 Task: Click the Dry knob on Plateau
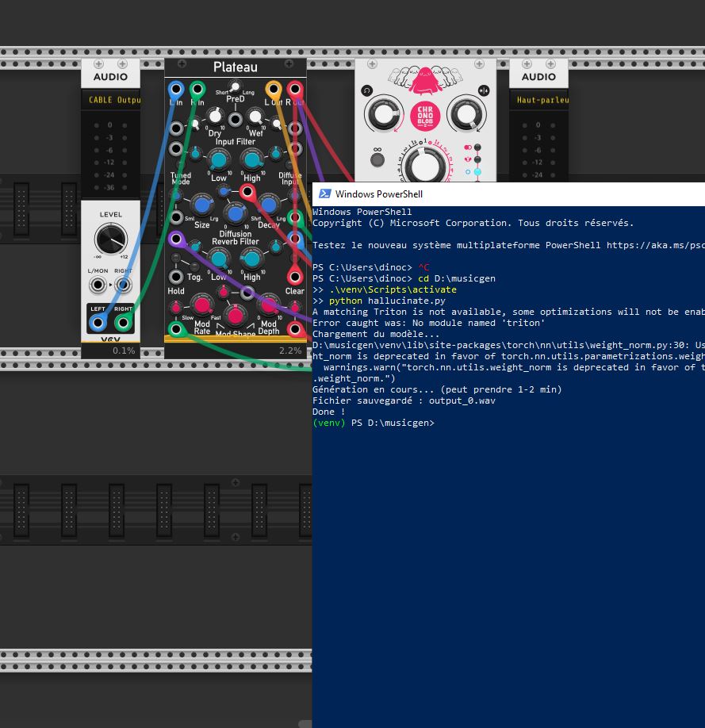pyautogui.click(x=215, y=116)
